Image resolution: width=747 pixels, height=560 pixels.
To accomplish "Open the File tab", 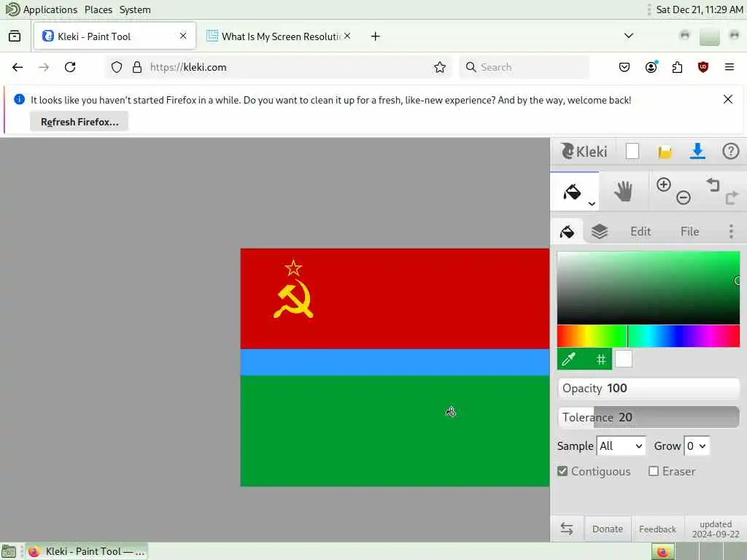I will pos(689,231).
